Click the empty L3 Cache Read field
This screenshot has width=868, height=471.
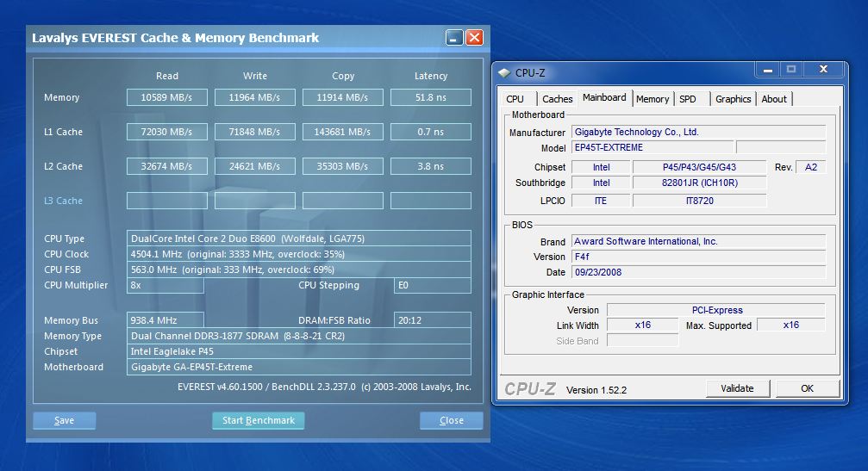coord(167,201)
